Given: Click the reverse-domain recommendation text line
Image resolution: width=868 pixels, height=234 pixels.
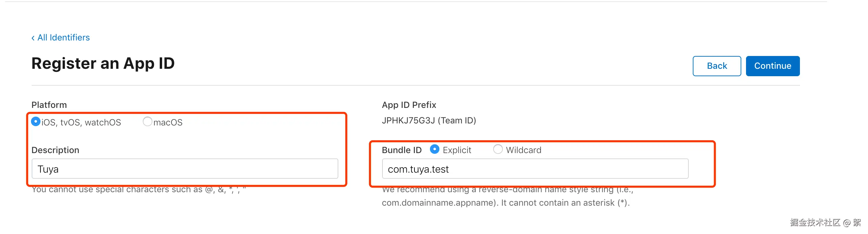Looking at the screenshot, I should (507, 190).
